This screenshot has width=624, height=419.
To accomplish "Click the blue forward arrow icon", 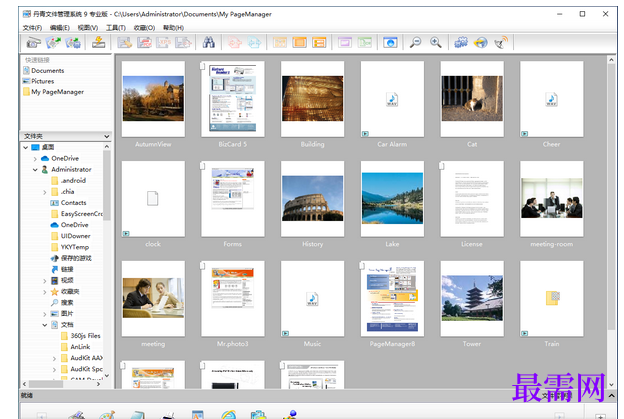I will pyautogui.click(x=254, y=42).
